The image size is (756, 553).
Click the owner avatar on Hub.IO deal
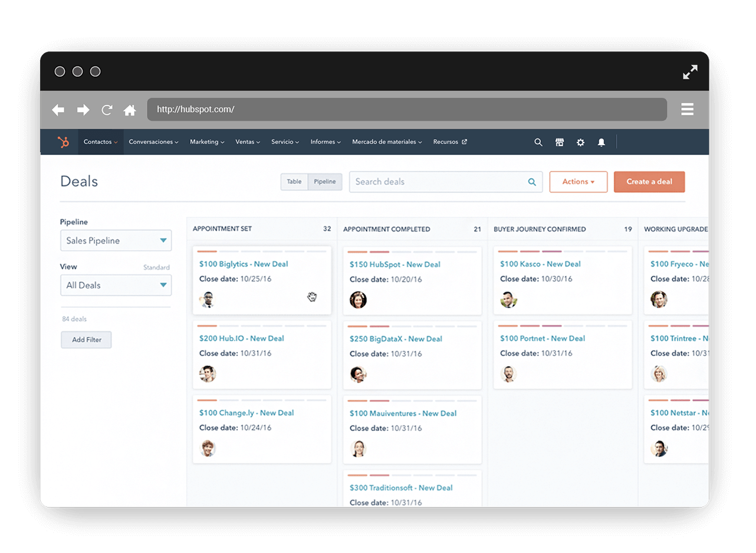208,374
